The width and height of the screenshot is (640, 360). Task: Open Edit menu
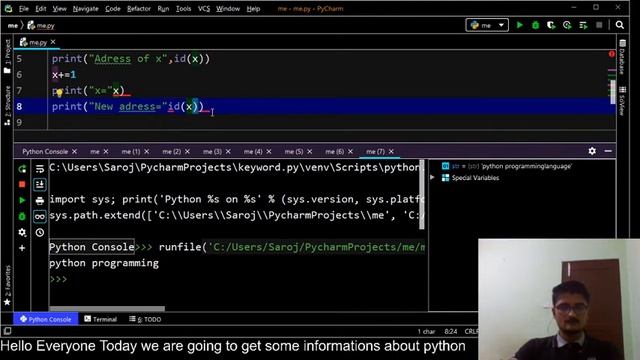(41, 9)
